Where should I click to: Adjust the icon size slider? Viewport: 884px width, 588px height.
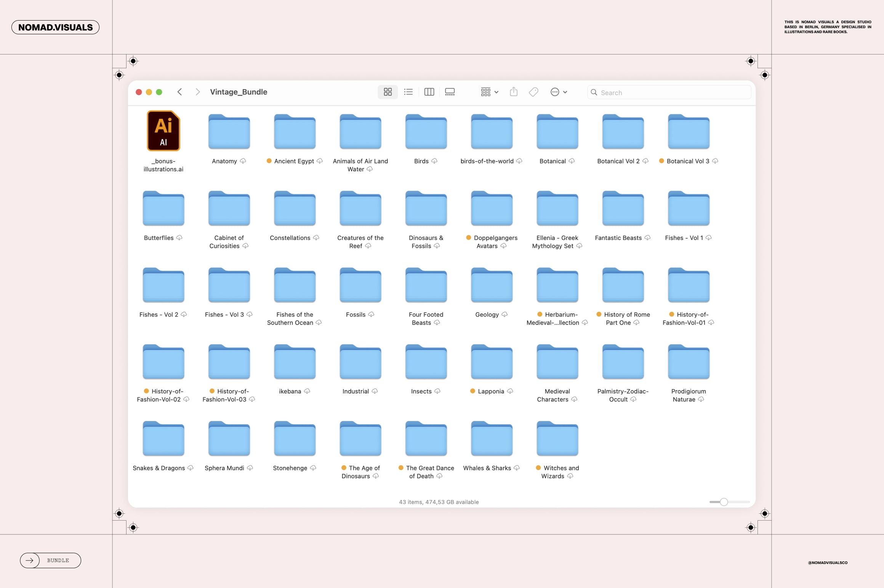coord(724,502)
